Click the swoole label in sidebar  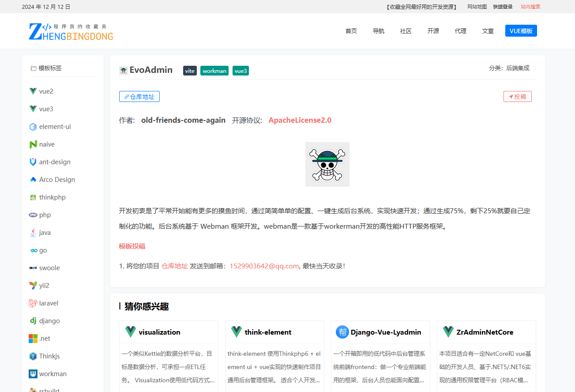(49, 268)
